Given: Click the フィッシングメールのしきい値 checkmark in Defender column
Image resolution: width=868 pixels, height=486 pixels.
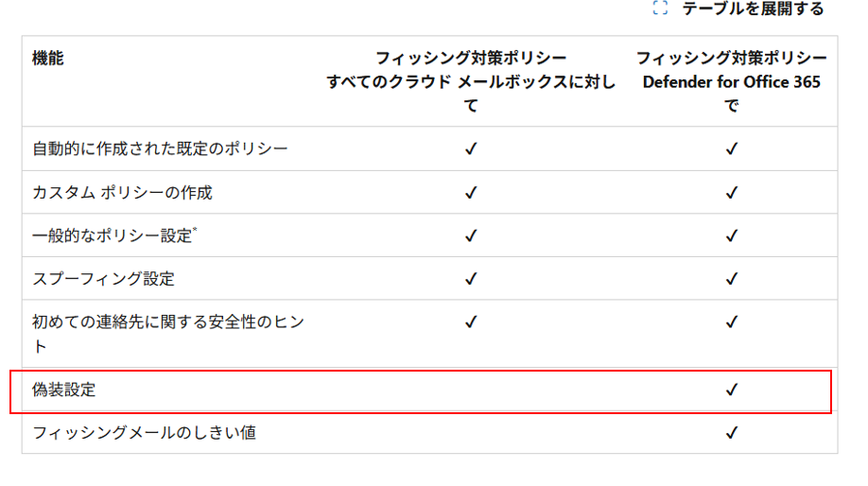Looking at the screenshot, I should point(731,433).
